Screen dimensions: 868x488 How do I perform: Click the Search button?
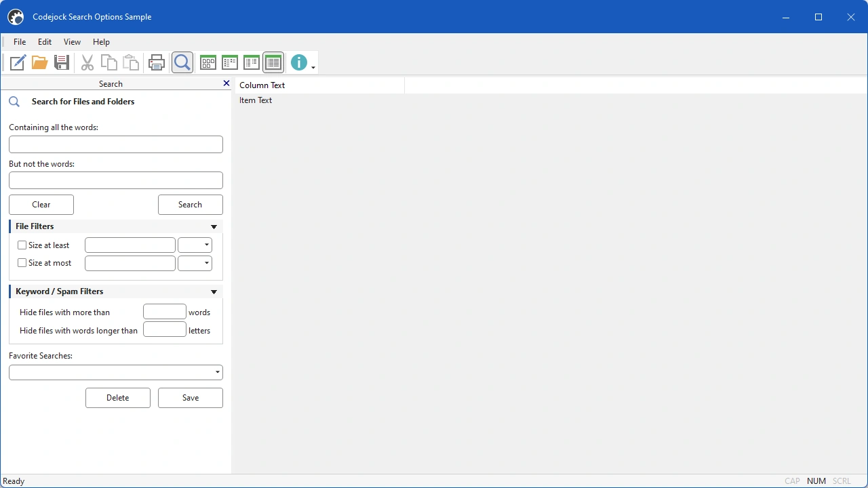click(x=191, y=205)
